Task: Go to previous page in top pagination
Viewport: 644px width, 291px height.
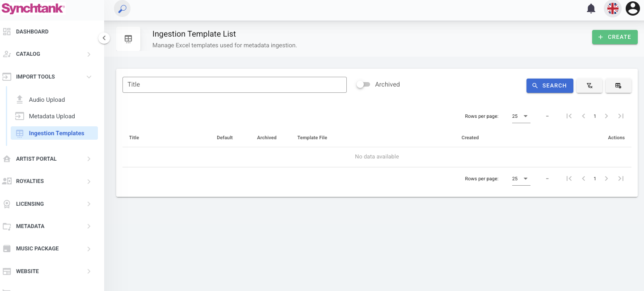Action: [584, 116]
